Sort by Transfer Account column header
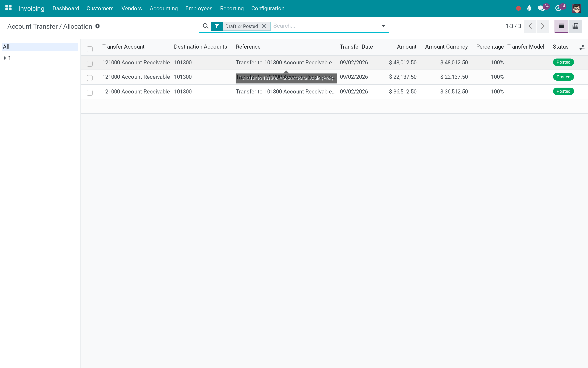Image resolution: width=588 pixels, height=368 pixels. click(x=123, y=47)
